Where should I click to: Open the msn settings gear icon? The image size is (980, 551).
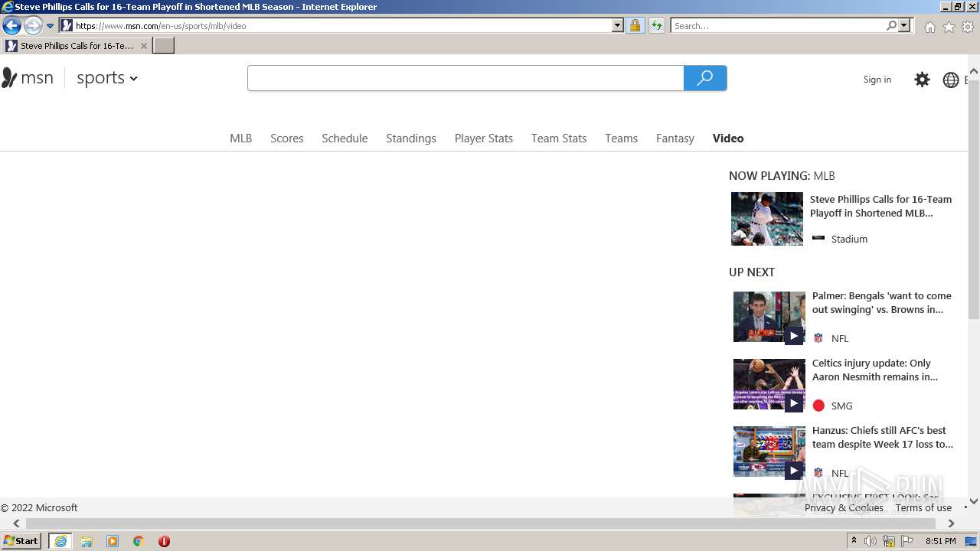point(922,80)
